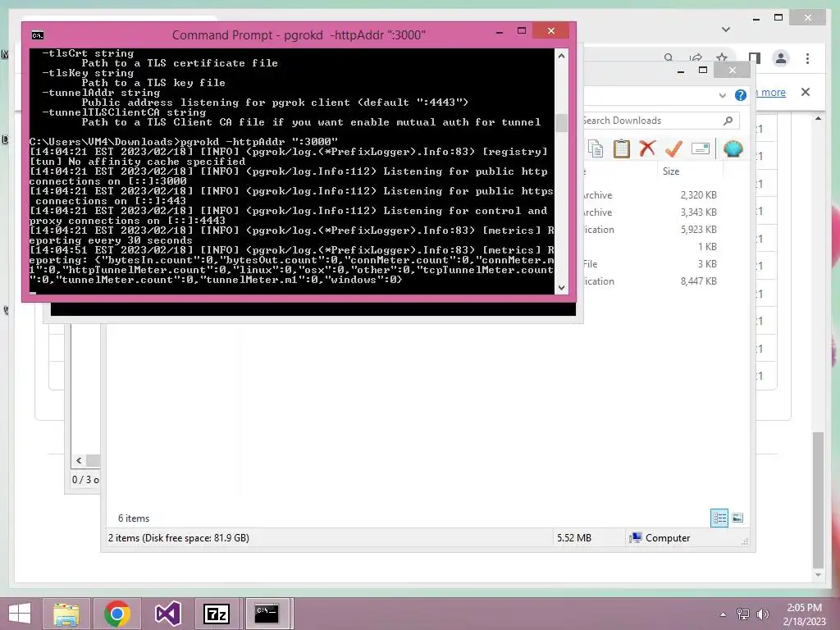Click the Chrome tab search down chevron
Viewport: 840px width, 630px height.
point(726,30)
